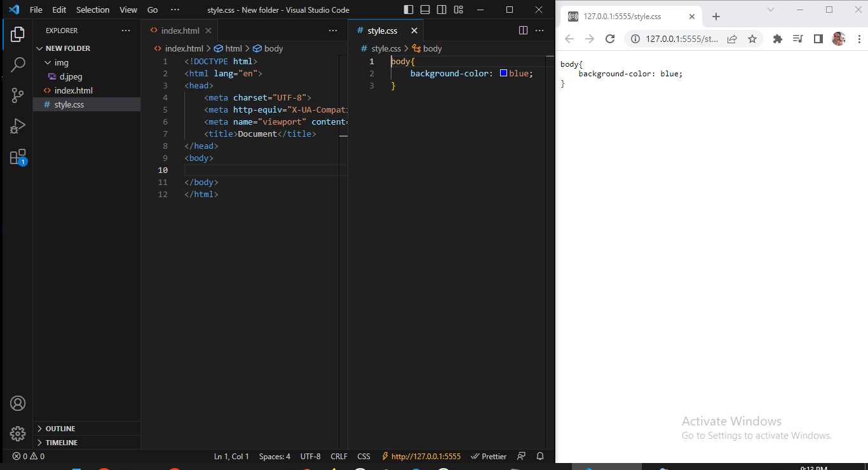Open the Extensions view with badge
Screen dimensions: 868x470
[18, 157]
